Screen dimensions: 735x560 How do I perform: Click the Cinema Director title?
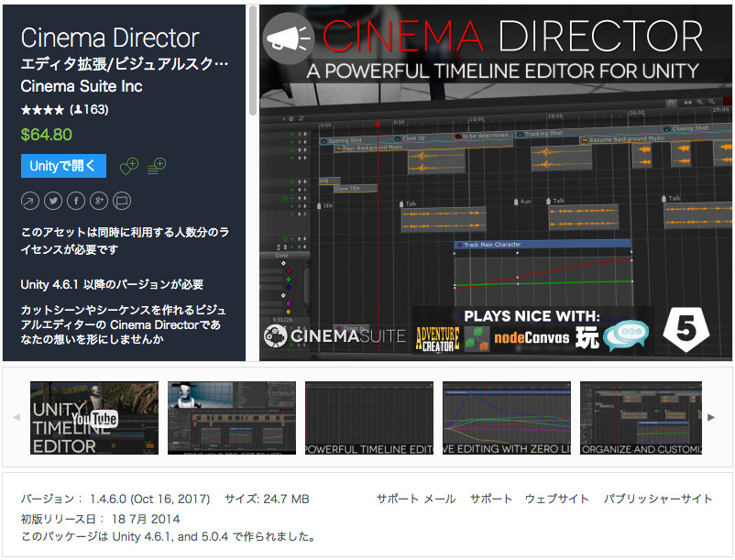point(110,38)
